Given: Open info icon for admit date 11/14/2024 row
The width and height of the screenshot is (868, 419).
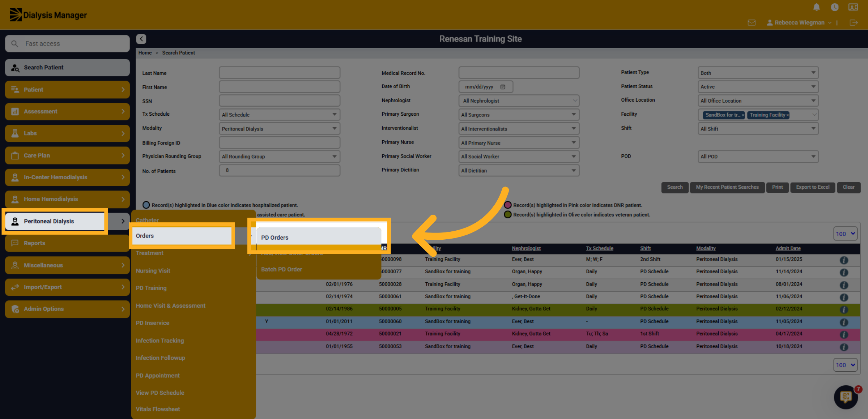Looking at the screenshot, I should [844, 272].
